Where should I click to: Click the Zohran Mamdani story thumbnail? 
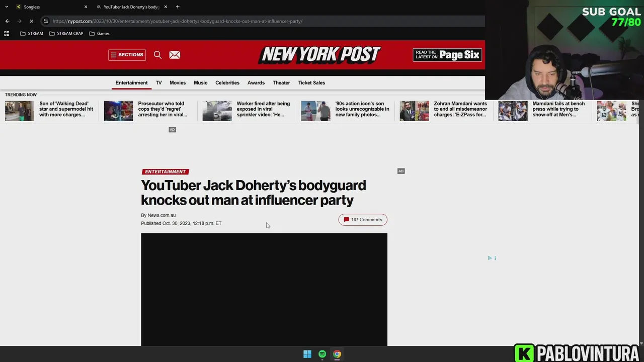coord(414,111)
